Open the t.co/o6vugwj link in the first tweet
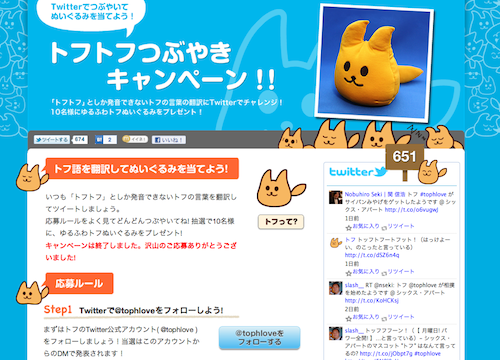Viewport: 500px width, 360px height. pyautogui.click(x=411, y=210)
